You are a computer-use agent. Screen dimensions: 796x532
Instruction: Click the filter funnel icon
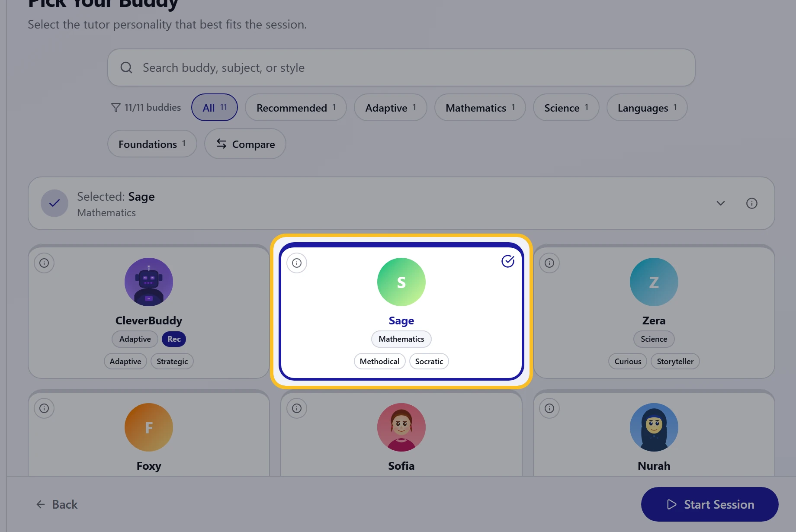coord(116,107)
